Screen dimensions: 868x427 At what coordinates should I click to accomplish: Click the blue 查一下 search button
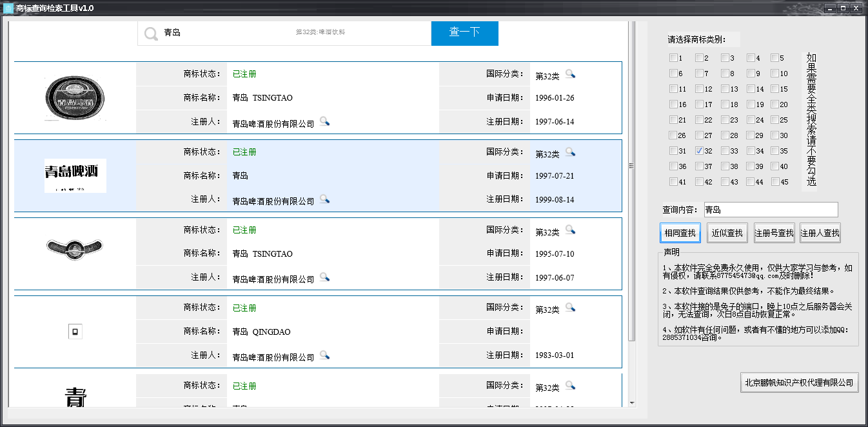pos(464,34)
